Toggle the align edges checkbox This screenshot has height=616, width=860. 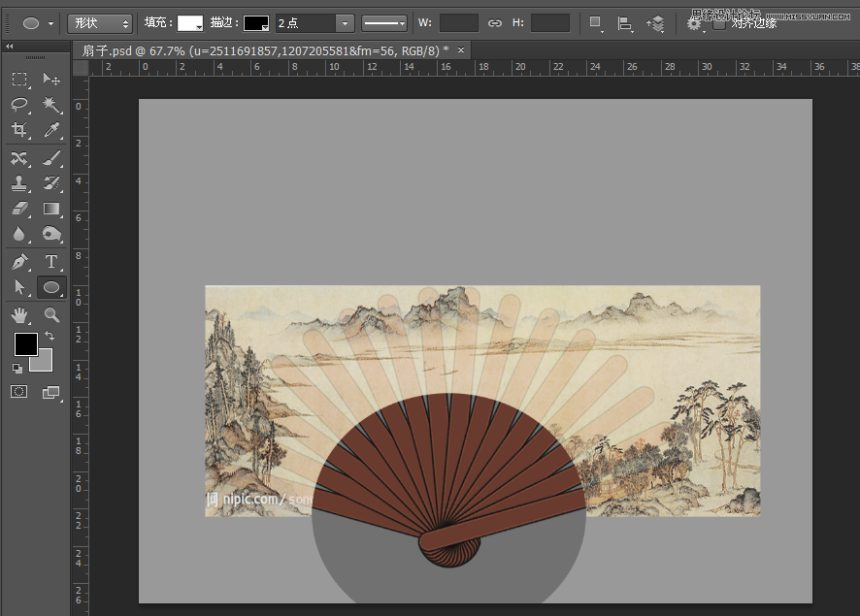pyautogui.click(x=719, y=23)
